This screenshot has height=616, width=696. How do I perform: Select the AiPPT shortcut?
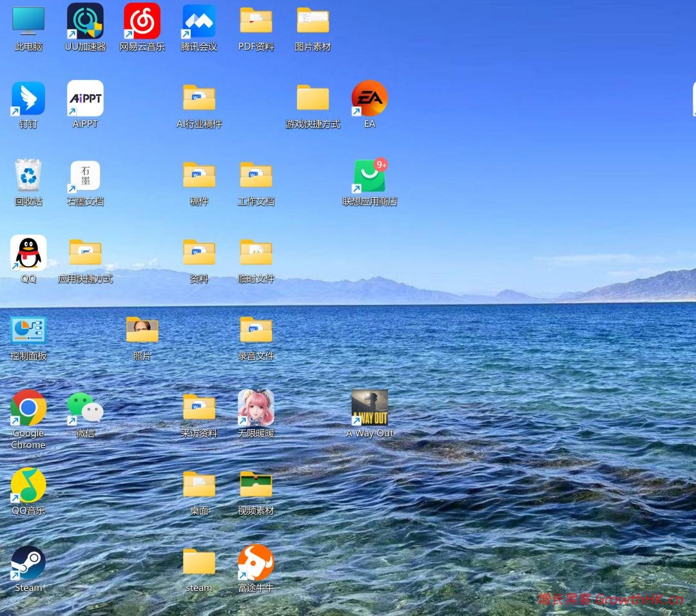pyautogui.click(x=85, y=99)
